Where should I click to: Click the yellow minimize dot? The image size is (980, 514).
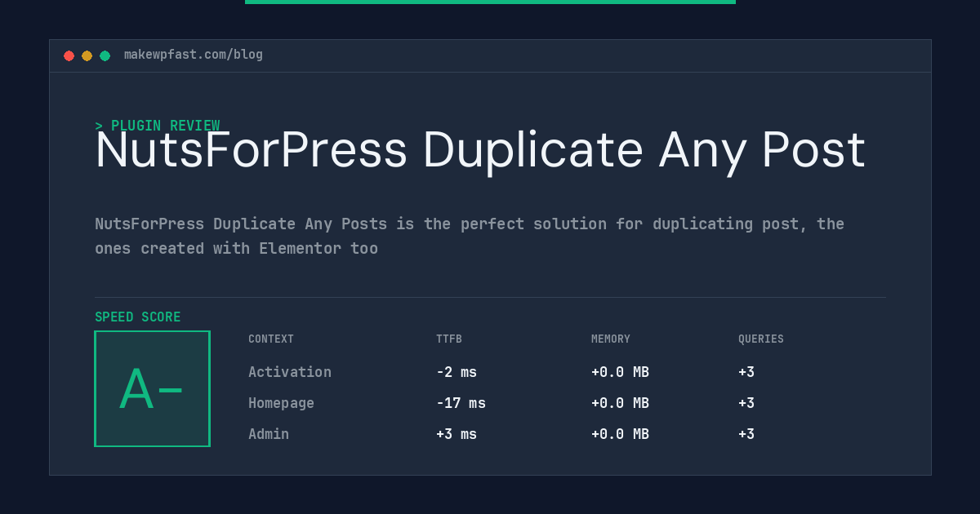tap(87, 55)
